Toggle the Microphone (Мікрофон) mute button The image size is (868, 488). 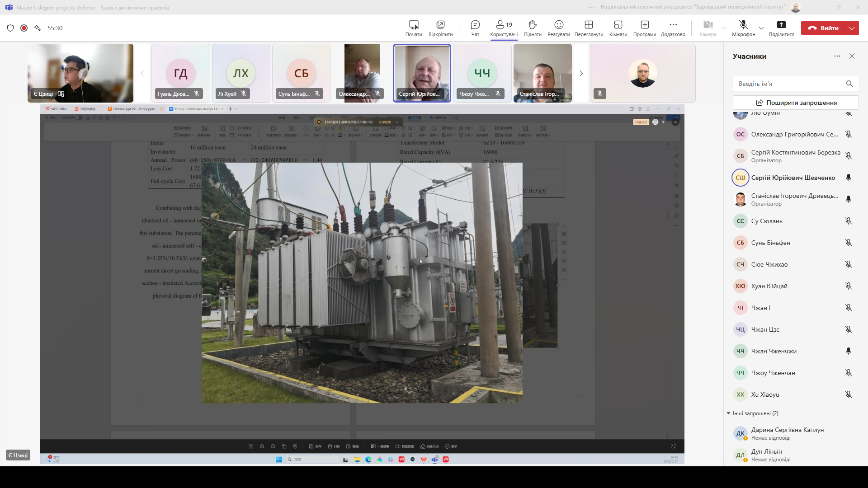tap(743, 25)
